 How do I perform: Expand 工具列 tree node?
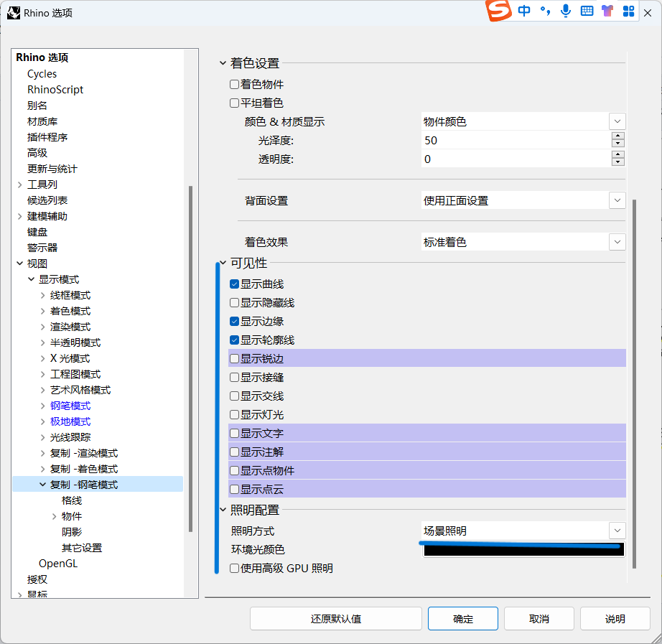[x=20, y=185]
